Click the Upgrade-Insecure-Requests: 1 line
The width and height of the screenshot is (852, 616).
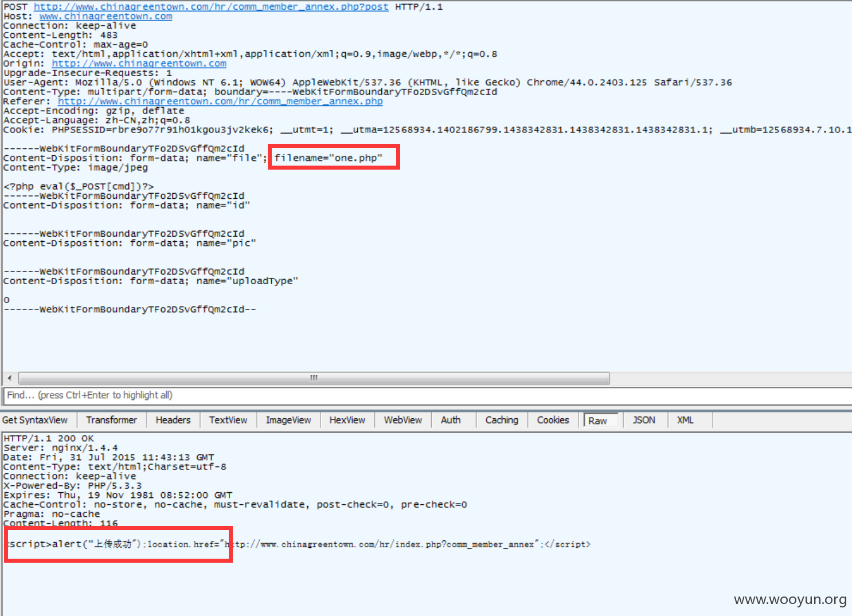point(88,73)
